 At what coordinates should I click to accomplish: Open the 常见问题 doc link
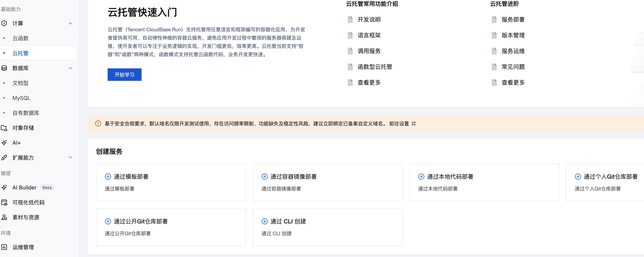pyautogui.click(x=513, y=67)
